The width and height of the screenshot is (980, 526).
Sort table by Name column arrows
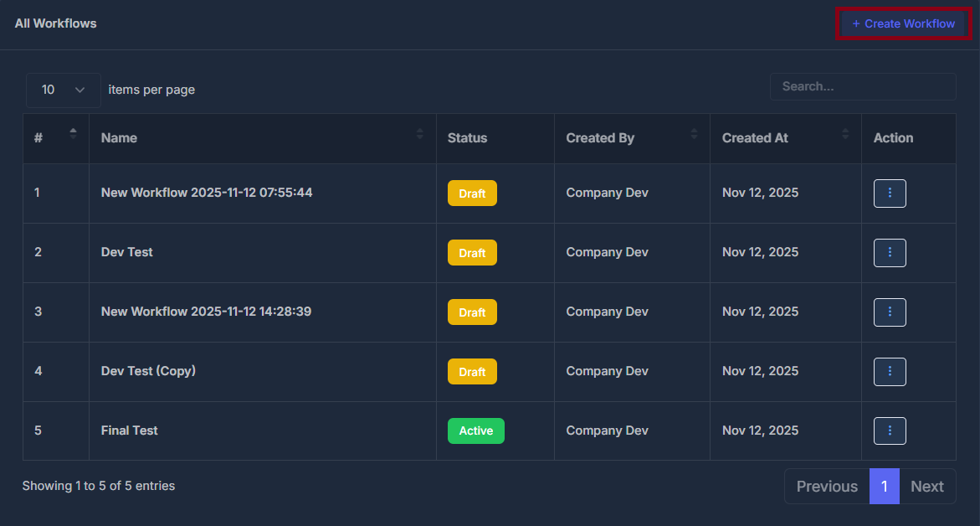[x=419, y=133]
